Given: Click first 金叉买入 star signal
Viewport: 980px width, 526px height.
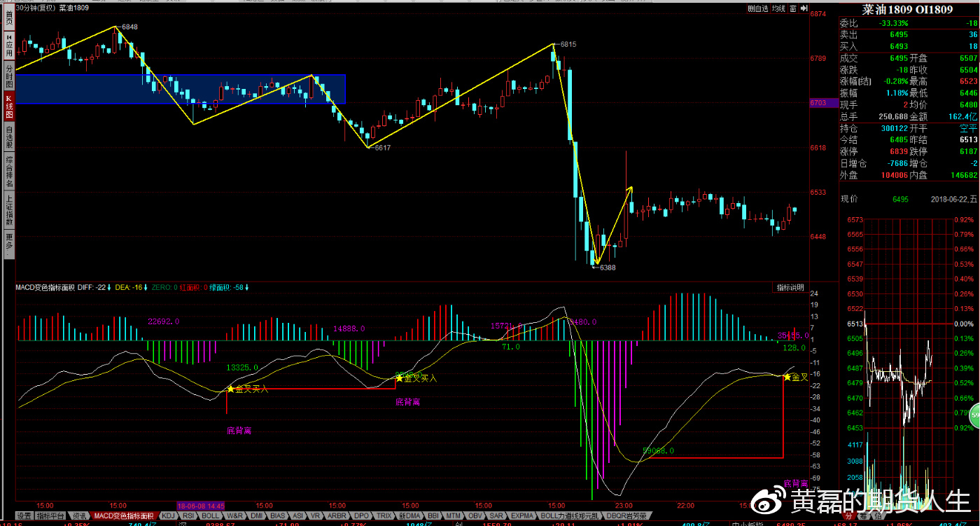Looking at the screenshot, I should point(230,389).
